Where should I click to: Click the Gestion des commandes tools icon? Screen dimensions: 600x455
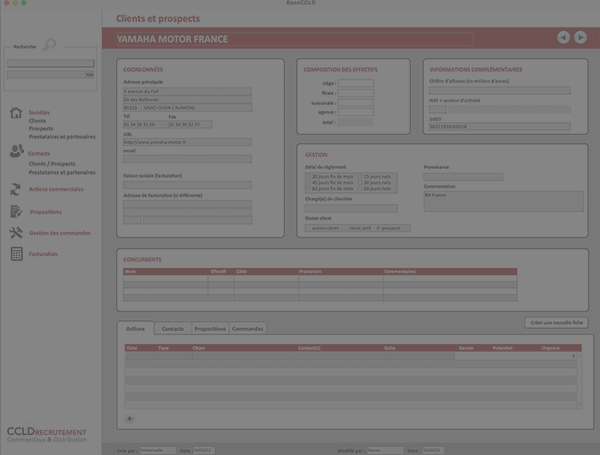(16, 232)
